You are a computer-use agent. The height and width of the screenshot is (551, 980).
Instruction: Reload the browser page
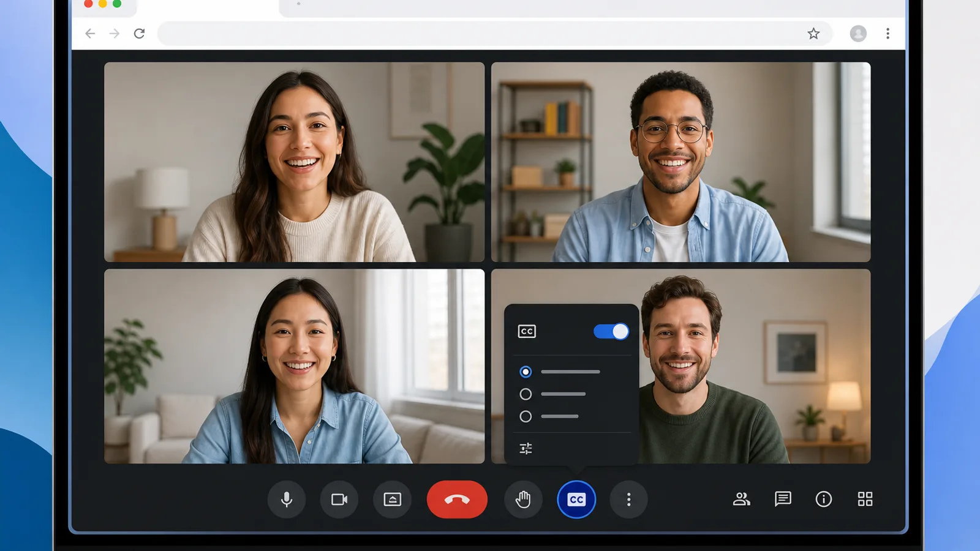(x=140, y=33)
